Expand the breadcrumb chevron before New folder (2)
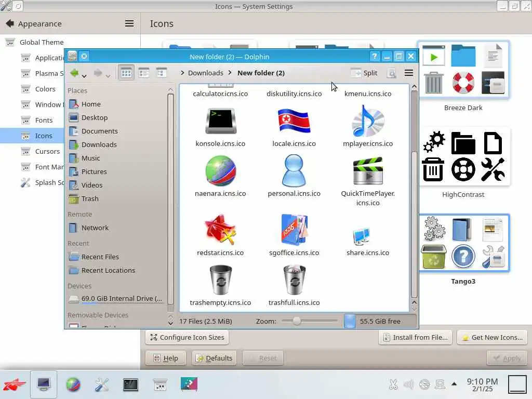The height and width of the screenshot is (399, 532). coord(230,73)
